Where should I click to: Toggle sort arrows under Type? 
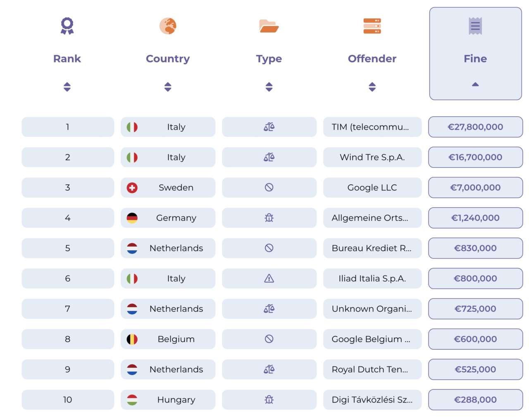[269, 87]
